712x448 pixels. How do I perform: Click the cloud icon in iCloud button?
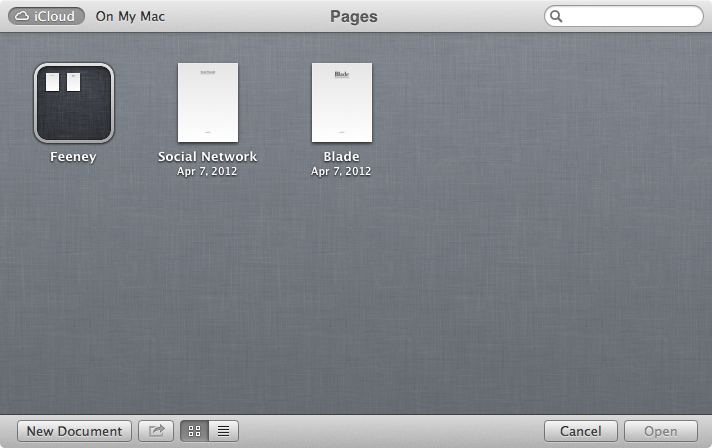[24, 16]
